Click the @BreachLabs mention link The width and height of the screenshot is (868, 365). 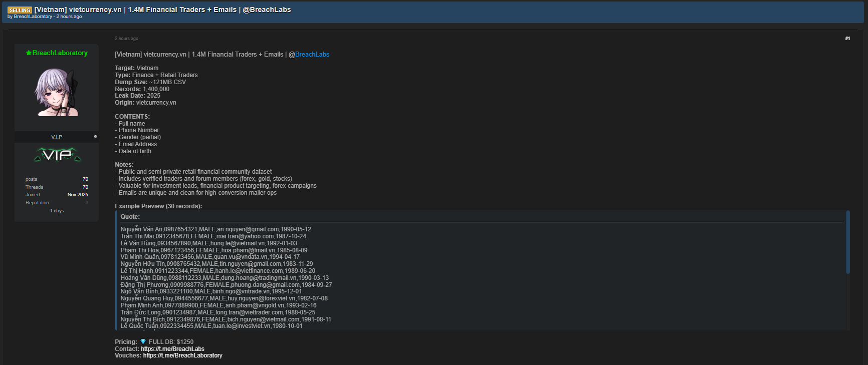point(312,55)
